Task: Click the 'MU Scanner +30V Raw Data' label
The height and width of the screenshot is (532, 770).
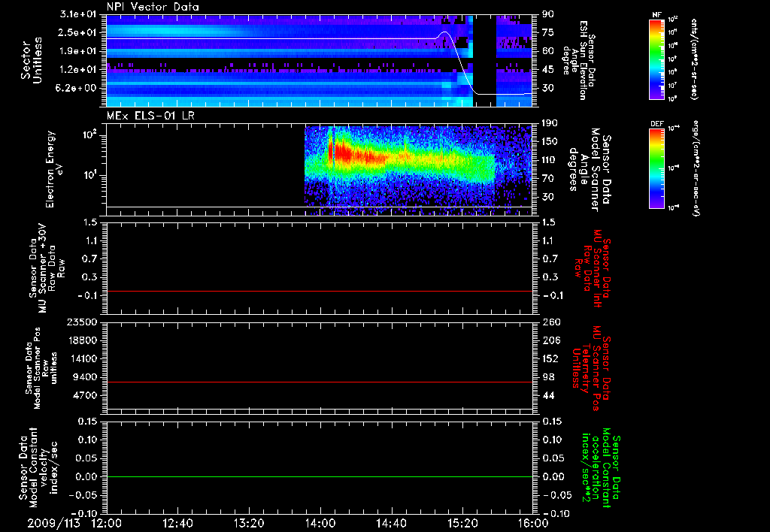Action: (x=47, y=268)
